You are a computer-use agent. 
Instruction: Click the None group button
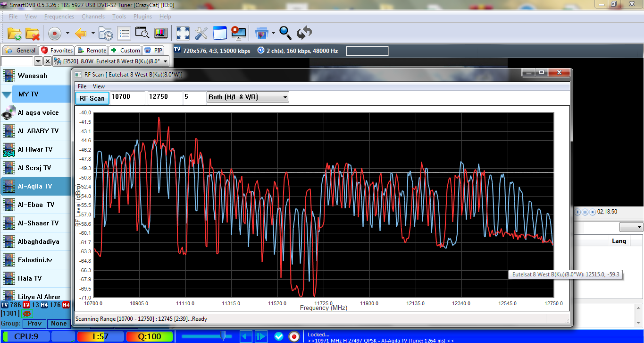click(x=59, y=324)
